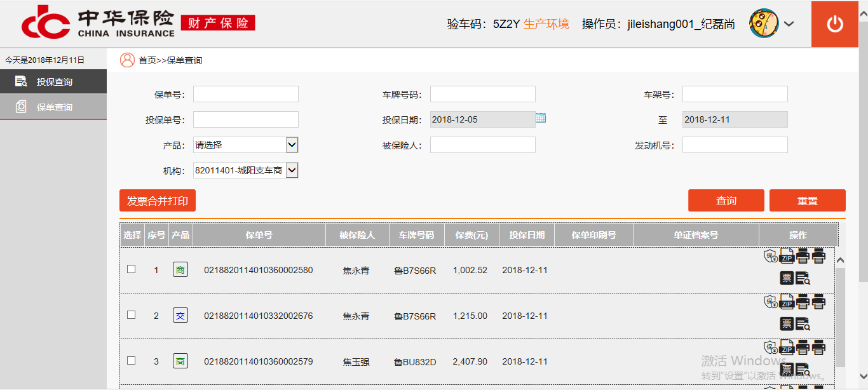
Task: View document details icon for row 2
Action: pyautogui.click(x=803, y=324)
